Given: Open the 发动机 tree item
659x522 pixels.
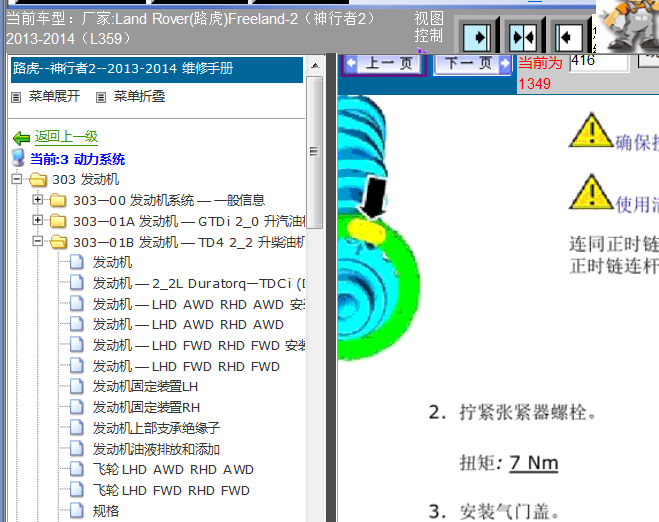Looking at the screenshot, I should pos(113,263).
